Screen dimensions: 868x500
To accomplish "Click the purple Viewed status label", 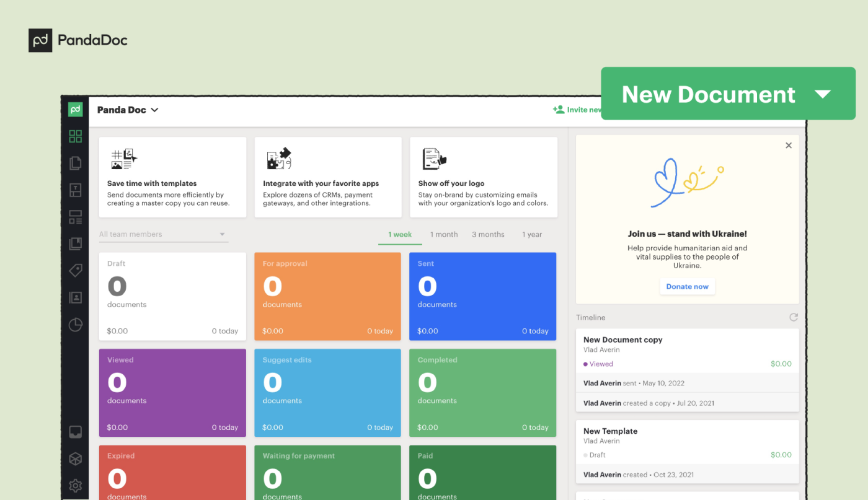I will click(x=598, y=364).
